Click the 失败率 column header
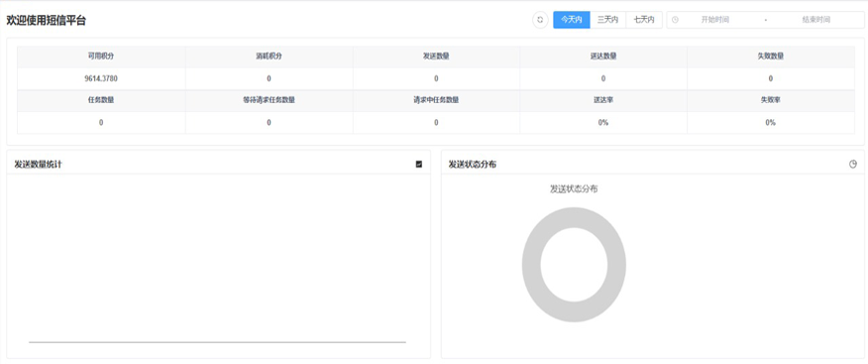 [x=771, y=100]
